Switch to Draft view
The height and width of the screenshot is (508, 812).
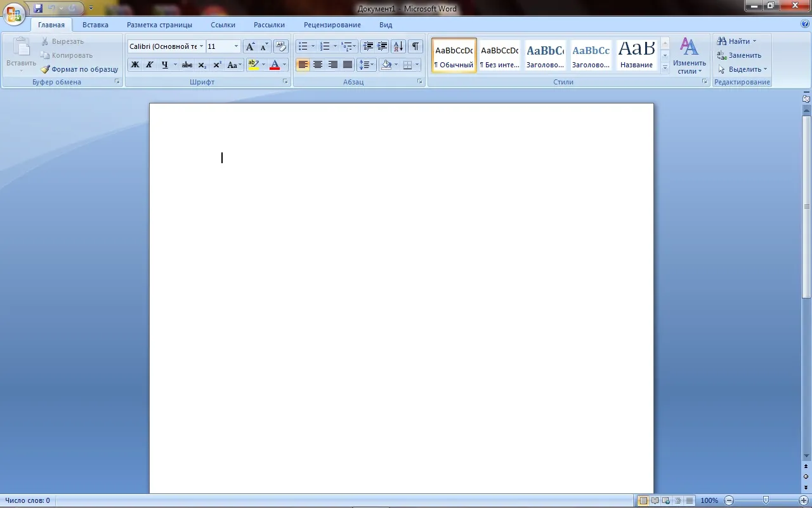(x=689, y=500)
